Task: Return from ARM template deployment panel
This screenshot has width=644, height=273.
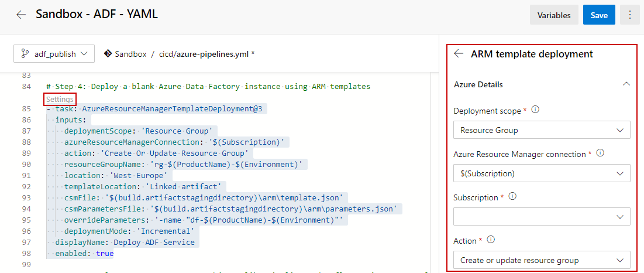Action: [x=459, y=53]
